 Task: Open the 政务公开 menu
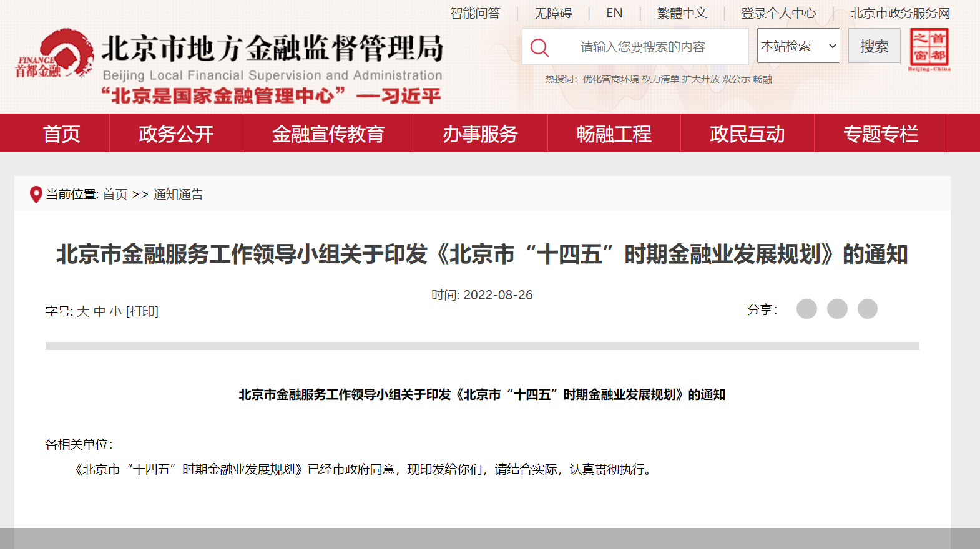pyautogui.click(x=176, y=134)
